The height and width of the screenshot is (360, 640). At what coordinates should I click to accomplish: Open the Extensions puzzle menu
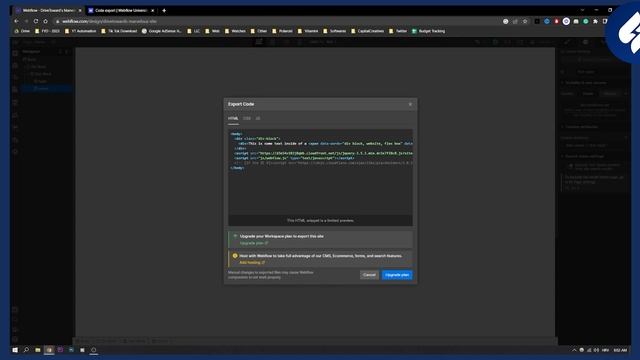[x=596, y=21]
